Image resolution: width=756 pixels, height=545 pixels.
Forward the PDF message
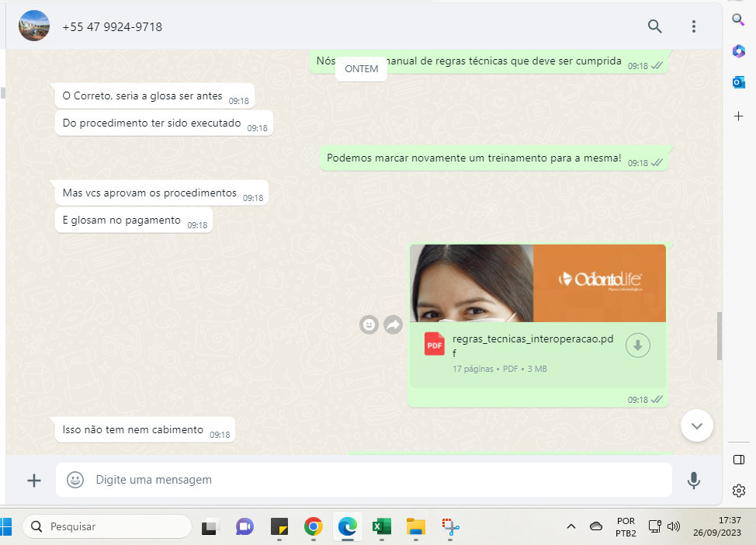click(x=393, y=325)
